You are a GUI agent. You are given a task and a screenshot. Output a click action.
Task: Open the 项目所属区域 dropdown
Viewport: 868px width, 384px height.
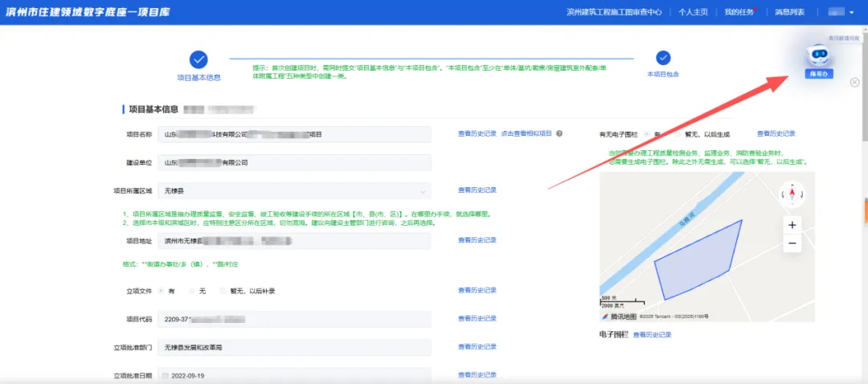[x=294, y=191]
